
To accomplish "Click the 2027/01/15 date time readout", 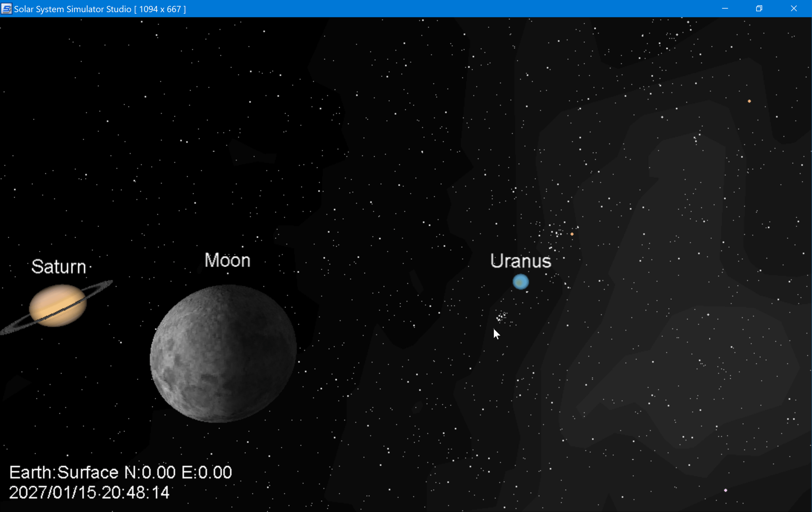I will pyautogui.click(x=89, y=493).
